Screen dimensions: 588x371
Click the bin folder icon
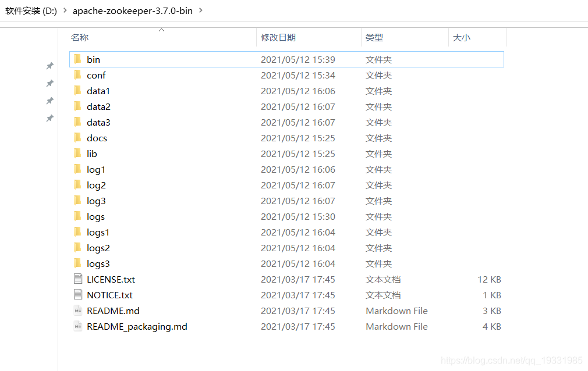[77, 59]
